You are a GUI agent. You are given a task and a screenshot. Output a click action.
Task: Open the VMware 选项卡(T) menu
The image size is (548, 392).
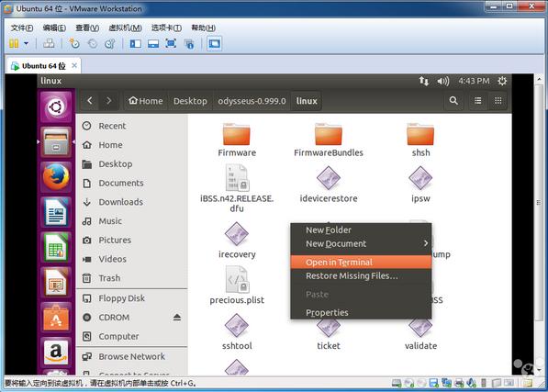click(x=166, y=28)
